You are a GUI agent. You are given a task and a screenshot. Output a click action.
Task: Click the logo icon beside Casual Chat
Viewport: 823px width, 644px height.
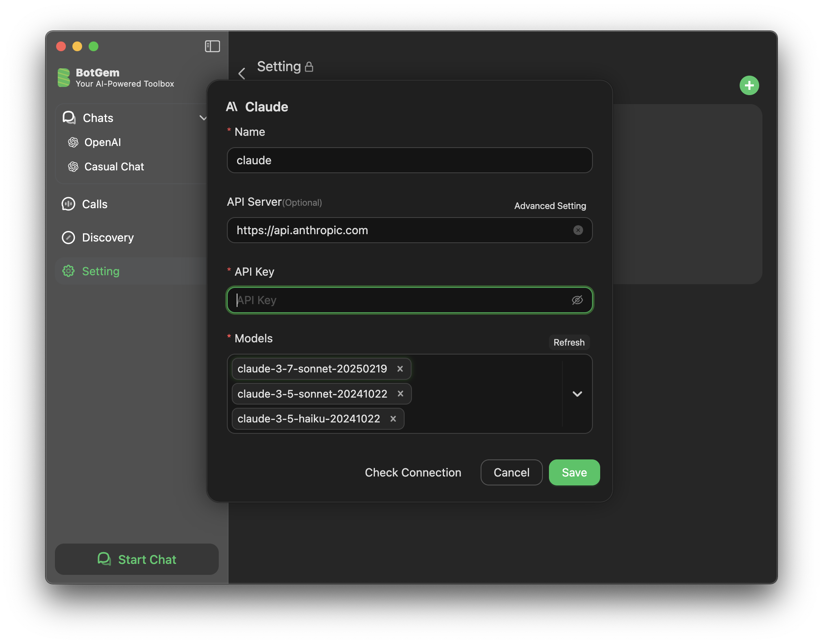pyautogui.click(x=73, y=167)
